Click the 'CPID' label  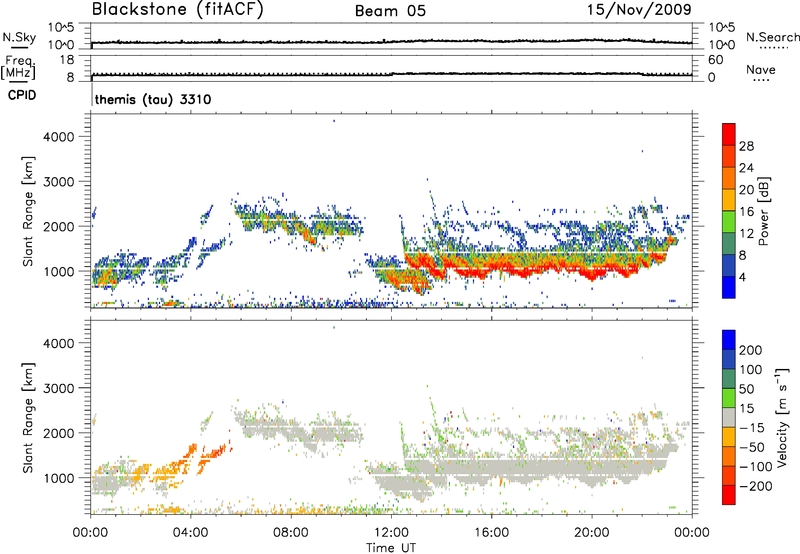pyautogui.click(x=22, y=95)
